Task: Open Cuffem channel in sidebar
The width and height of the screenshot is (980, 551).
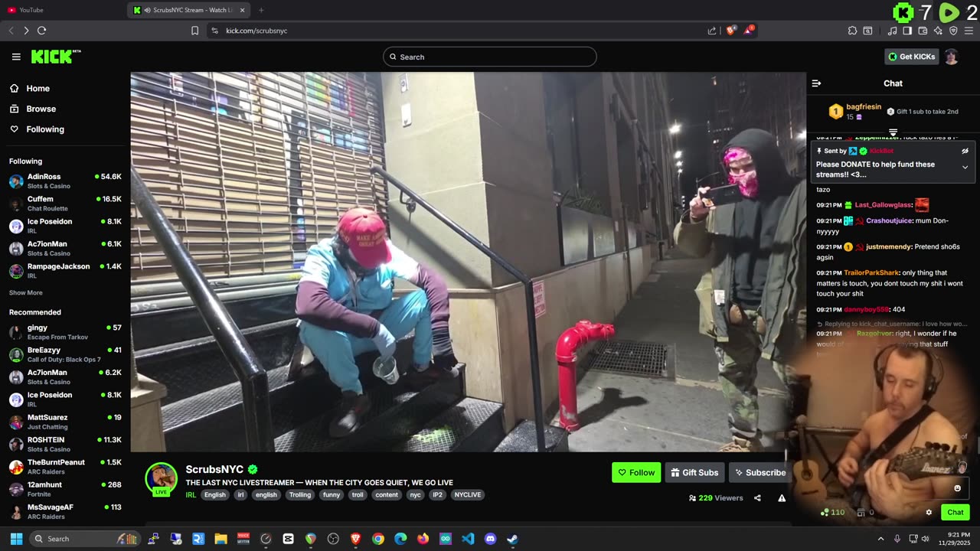Action: tap(65, 204)
